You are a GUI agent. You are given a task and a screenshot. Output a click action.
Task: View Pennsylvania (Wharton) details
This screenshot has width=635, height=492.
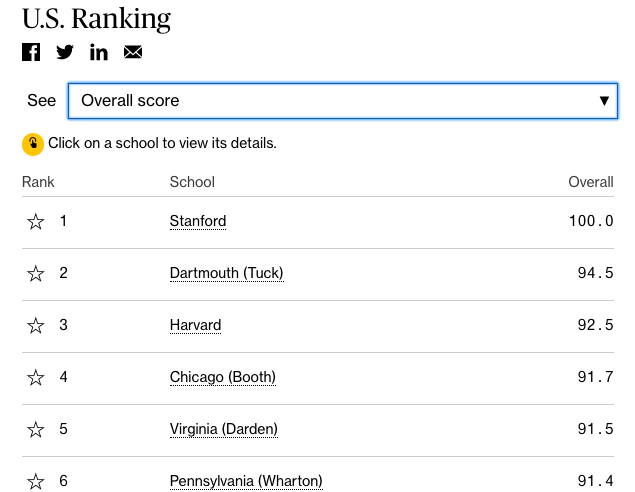246,481
